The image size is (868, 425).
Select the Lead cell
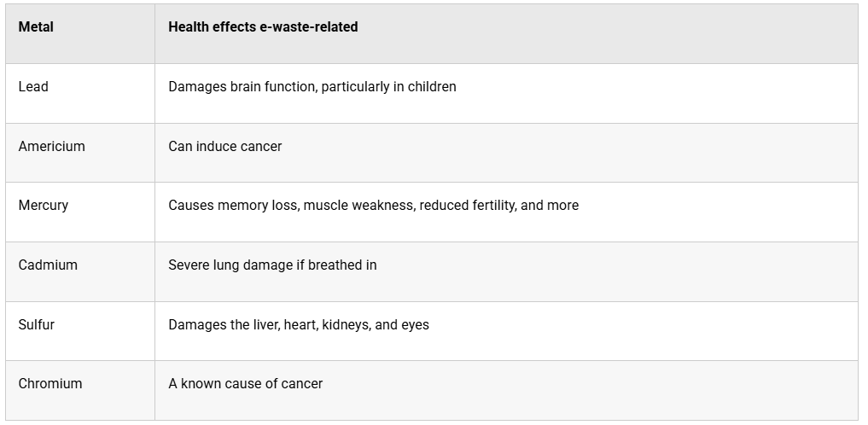80,94
